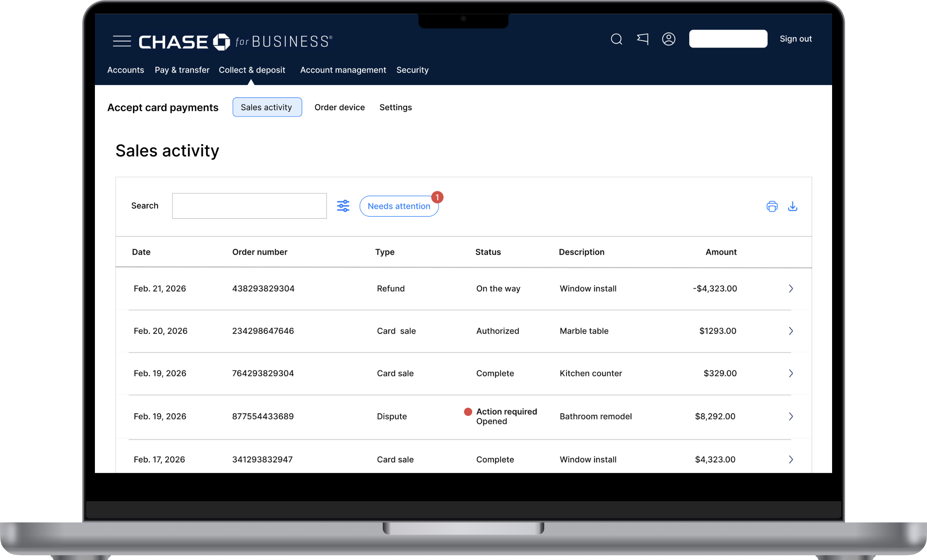Open the search magnifier in header
This screenshot has width=927, height=560.
(616, 39)
